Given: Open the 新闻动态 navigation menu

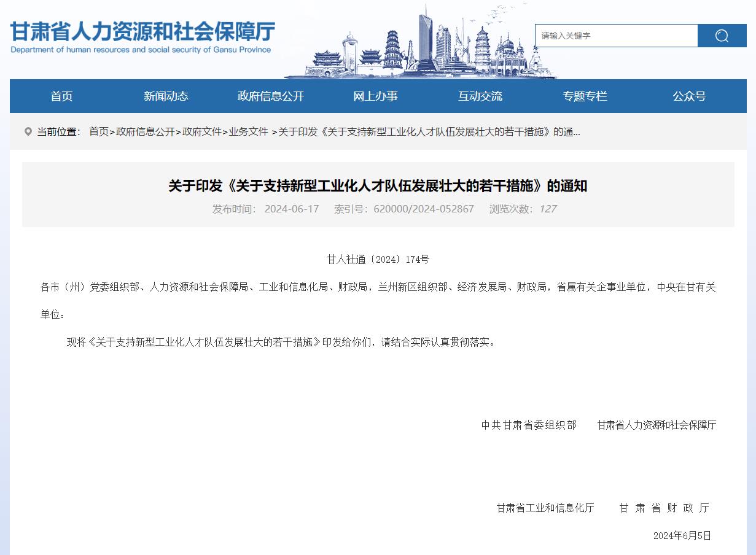Looking at the screenshot, I should [x=166, y=96].
